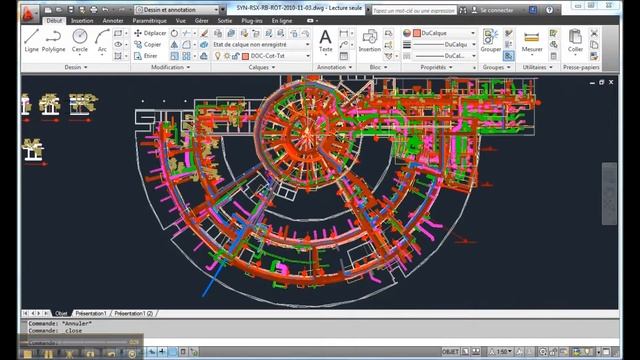Switch to the Annoter tab
Viewport: 640px width, 360px height.
click(113, 20)
